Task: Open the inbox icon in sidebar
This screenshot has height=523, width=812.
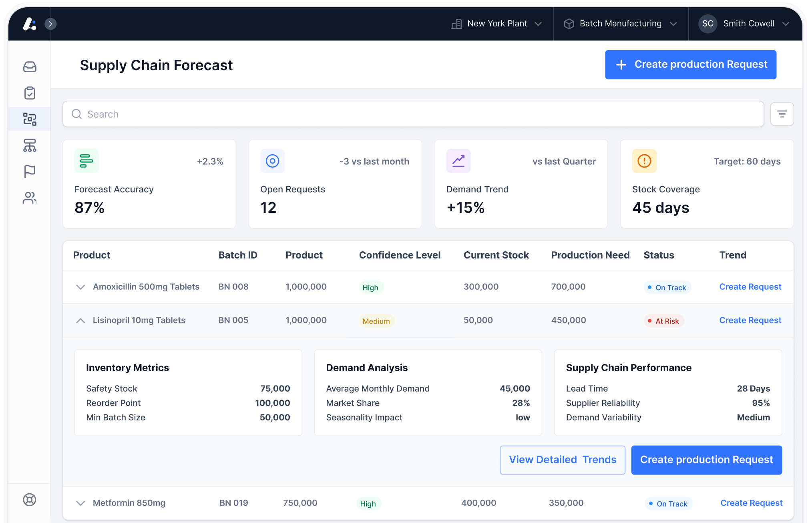Action: point(30,67)
